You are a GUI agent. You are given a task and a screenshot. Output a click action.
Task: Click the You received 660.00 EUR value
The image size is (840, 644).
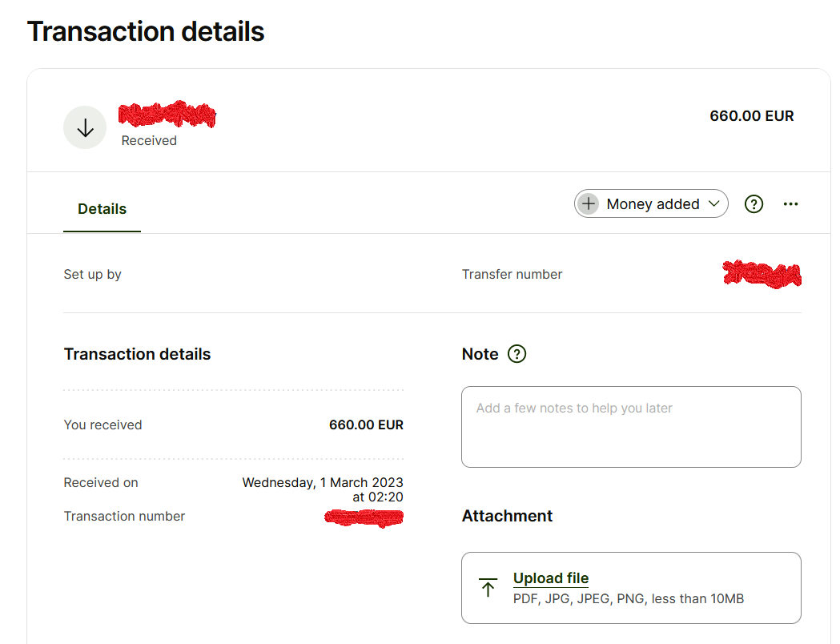[366, 425]
